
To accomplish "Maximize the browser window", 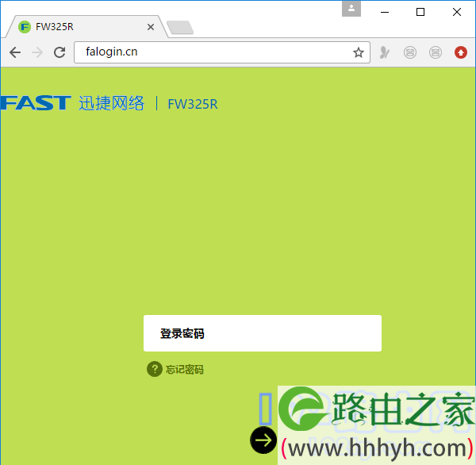I will click(420, 11).
